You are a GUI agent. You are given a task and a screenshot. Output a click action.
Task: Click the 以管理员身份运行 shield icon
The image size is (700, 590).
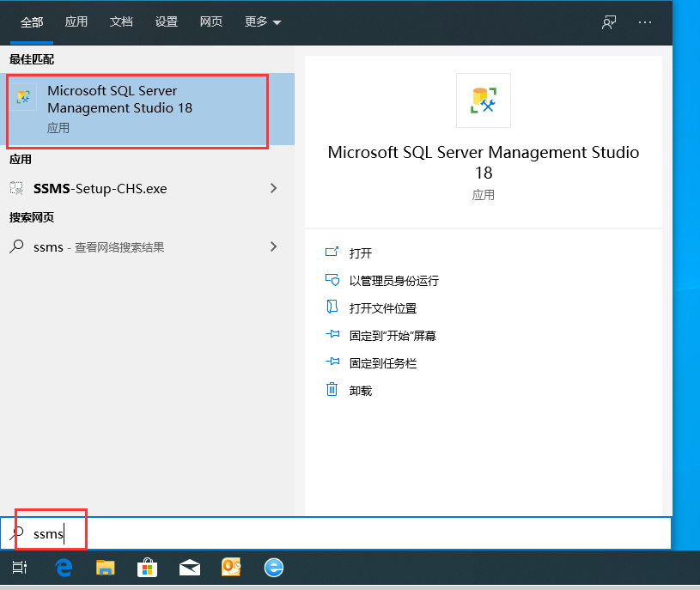click(x=332, y=280)
